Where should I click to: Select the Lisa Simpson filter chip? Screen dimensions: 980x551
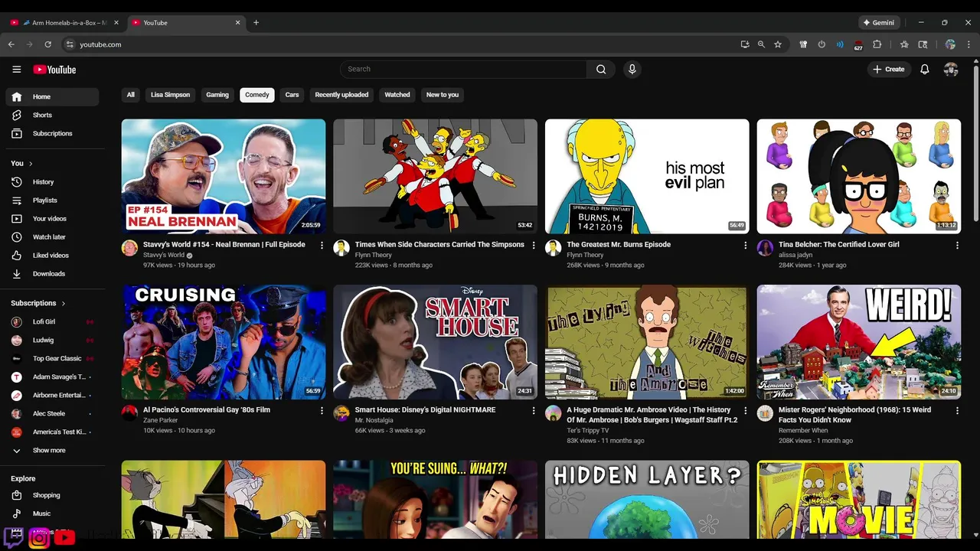coord(170,95)
